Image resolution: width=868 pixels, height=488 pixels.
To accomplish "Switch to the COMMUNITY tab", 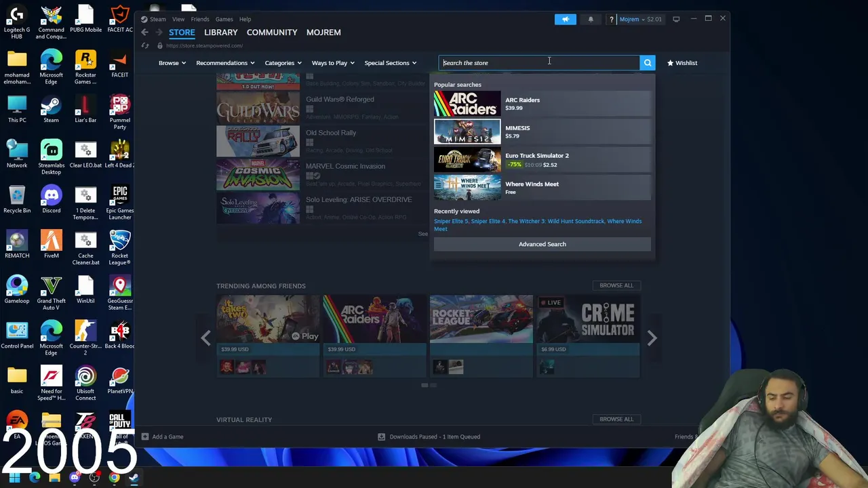I will coord(272,33).
